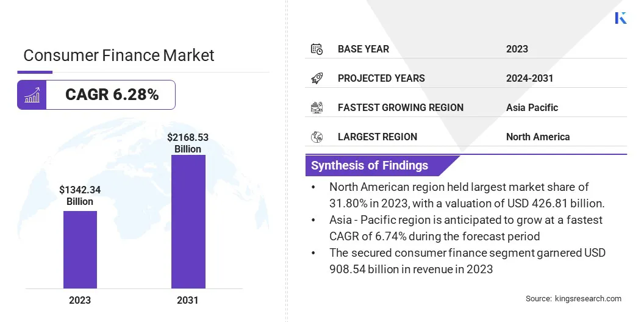Click the Consumer Finance Market title

[x=119, y=55]
